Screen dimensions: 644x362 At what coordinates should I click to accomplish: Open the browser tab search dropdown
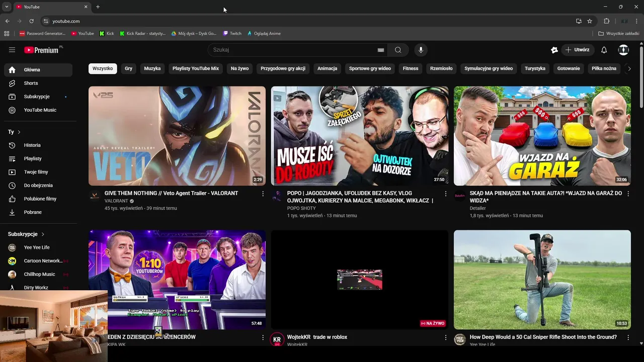[x=7, y=7]
